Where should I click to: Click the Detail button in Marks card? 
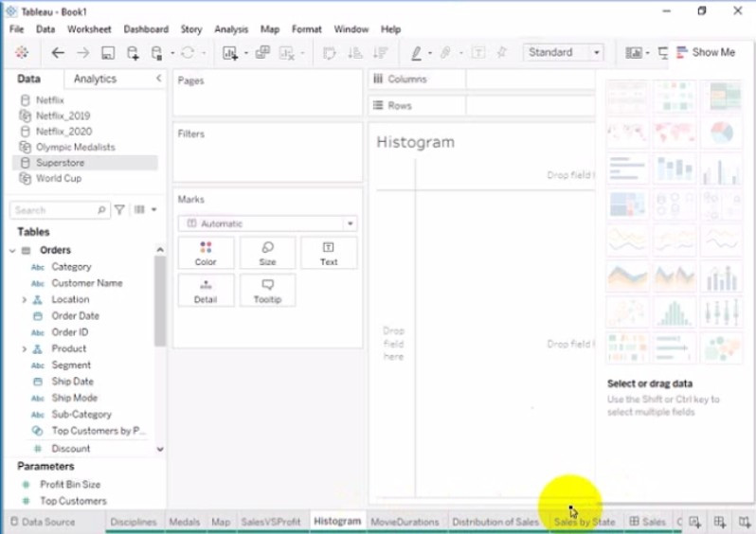pos(206,290)
